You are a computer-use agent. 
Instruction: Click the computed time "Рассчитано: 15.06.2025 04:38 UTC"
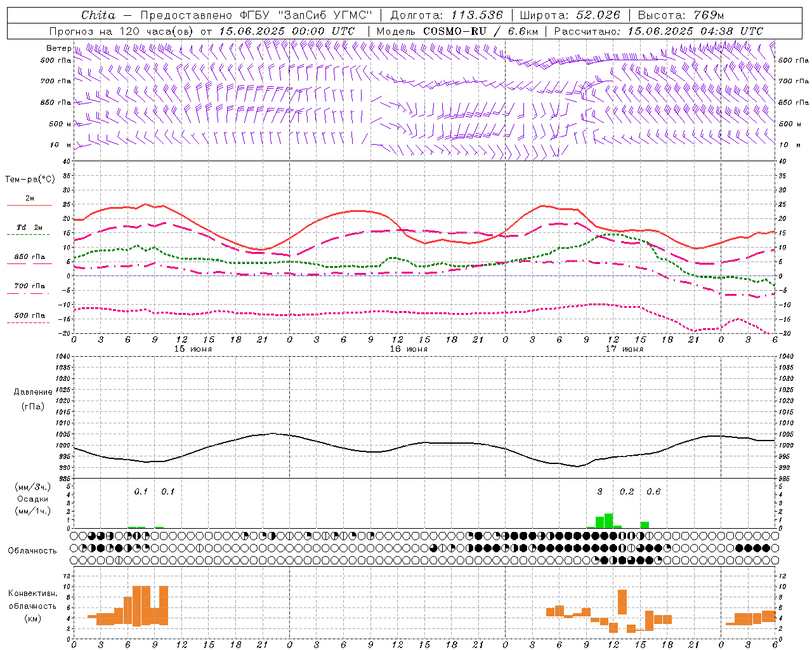[x=658, y=31]
